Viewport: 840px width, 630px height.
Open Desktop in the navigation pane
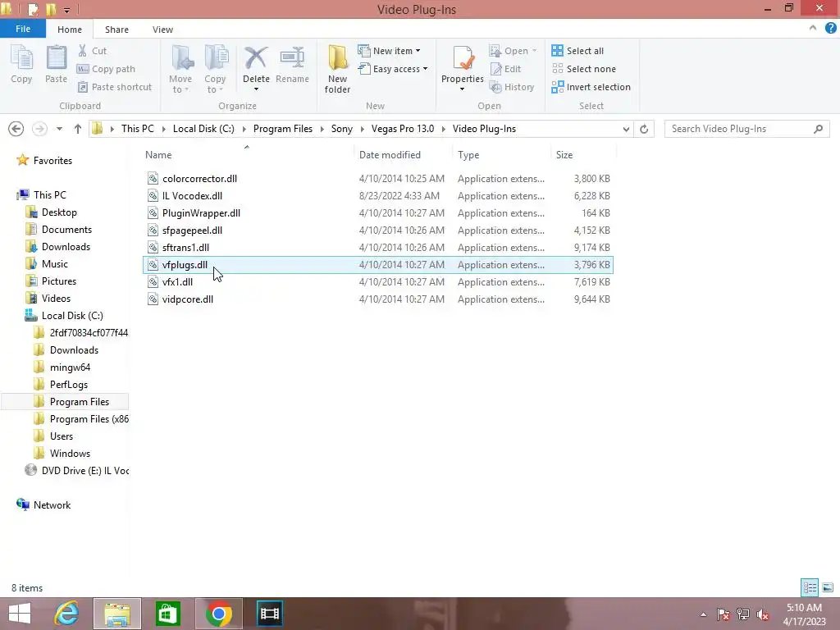click(x=59, y=212)
